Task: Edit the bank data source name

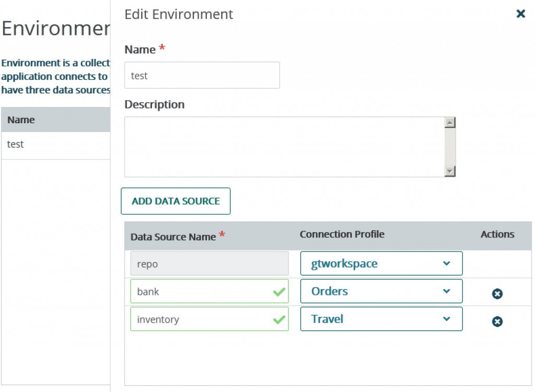Action: coord(201,292)
